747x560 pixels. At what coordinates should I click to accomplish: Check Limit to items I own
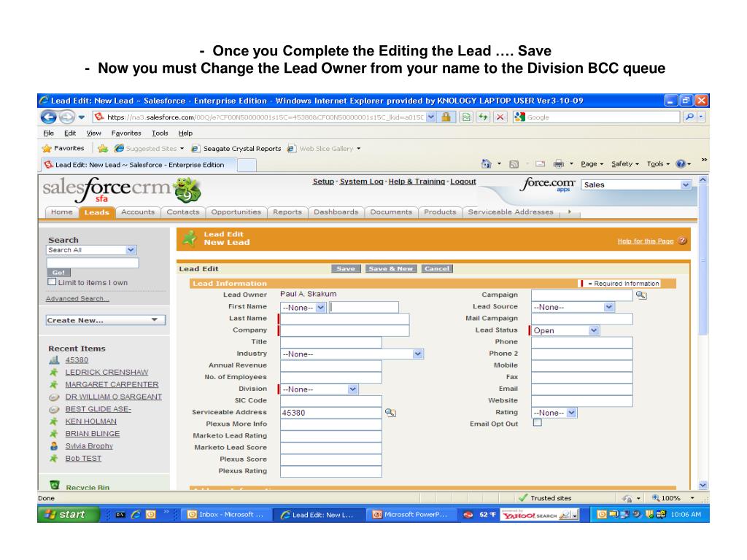tap(52, 282)
